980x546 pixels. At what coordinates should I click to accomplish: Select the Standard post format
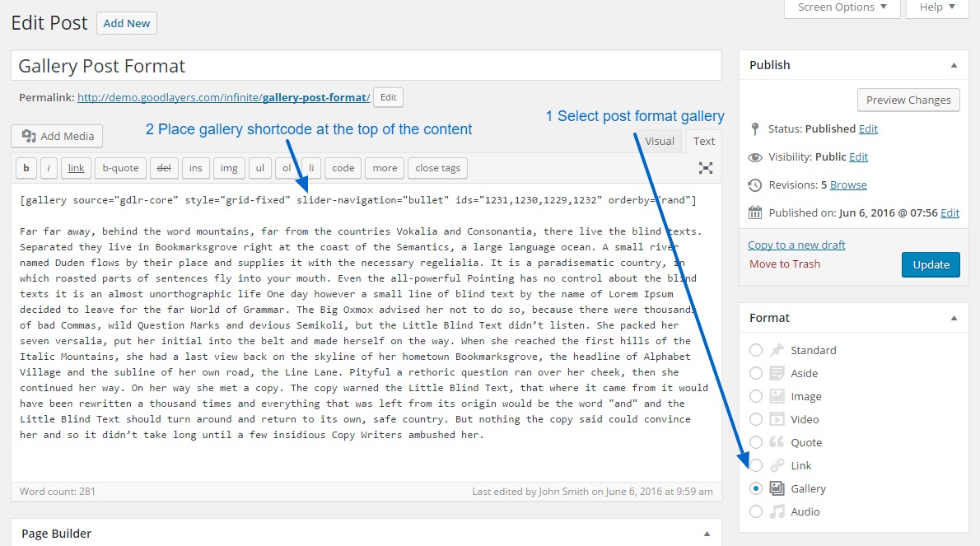(x=756, y=350)
